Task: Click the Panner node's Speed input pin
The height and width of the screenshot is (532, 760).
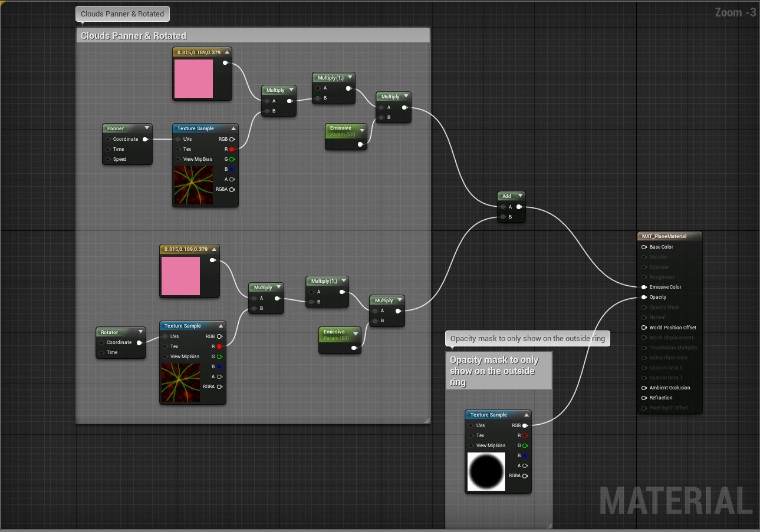Action: (108, 159)
